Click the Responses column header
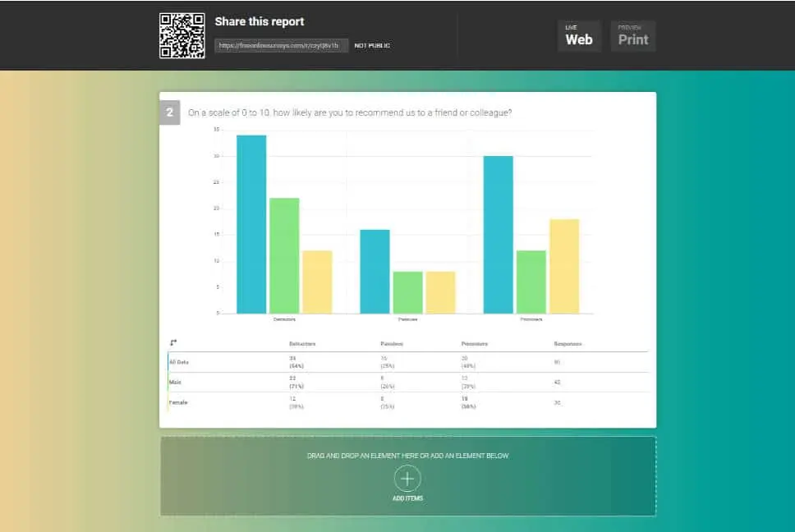The width and height of the screenshot is (795, 532). (568, 343)
